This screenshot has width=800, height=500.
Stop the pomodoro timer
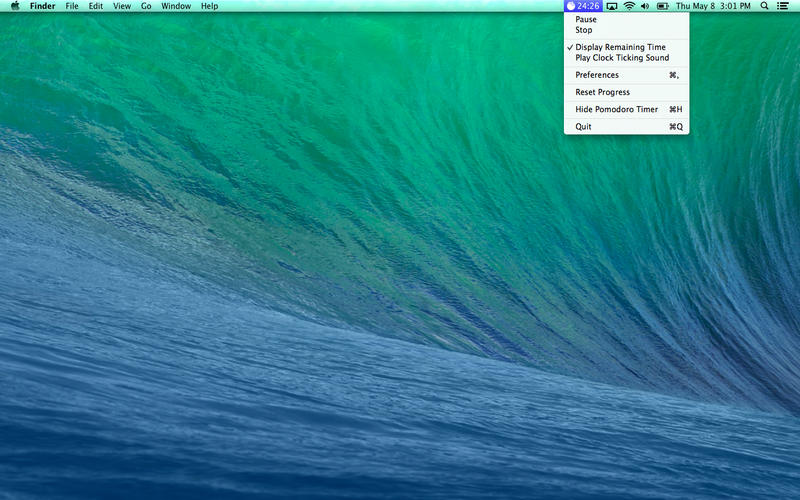(x=584, y=30)
